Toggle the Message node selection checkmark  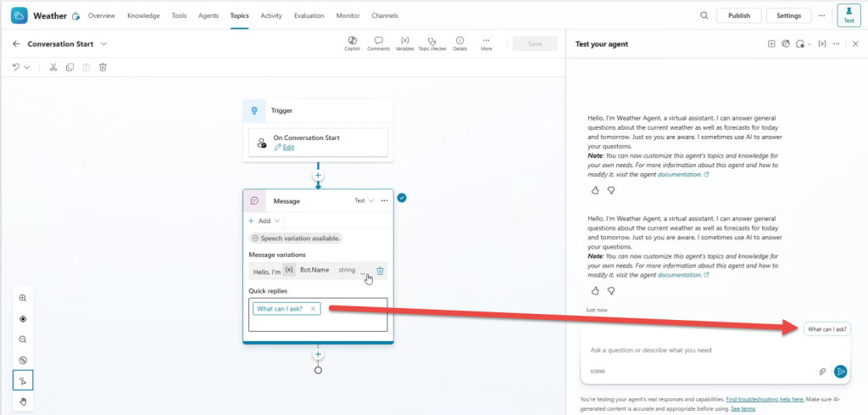click(x=402, y=198)
